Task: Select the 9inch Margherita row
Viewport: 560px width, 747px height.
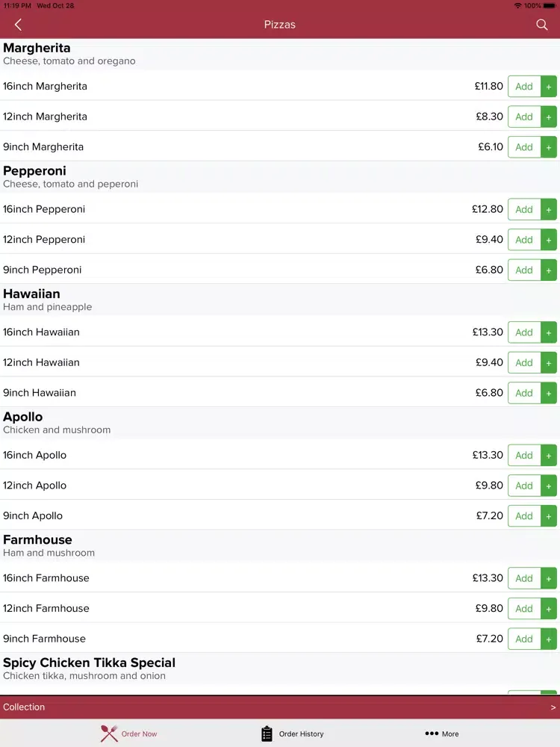Action: pos(280,146)
